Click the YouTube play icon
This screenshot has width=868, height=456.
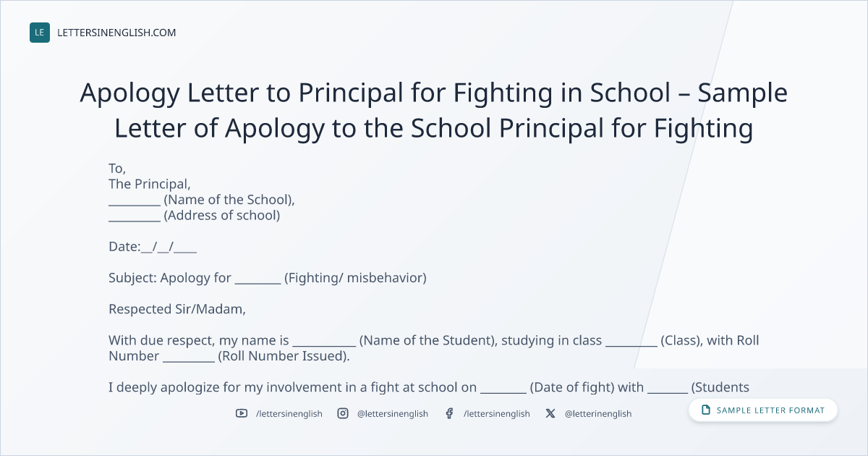click(x=242, y=413)
